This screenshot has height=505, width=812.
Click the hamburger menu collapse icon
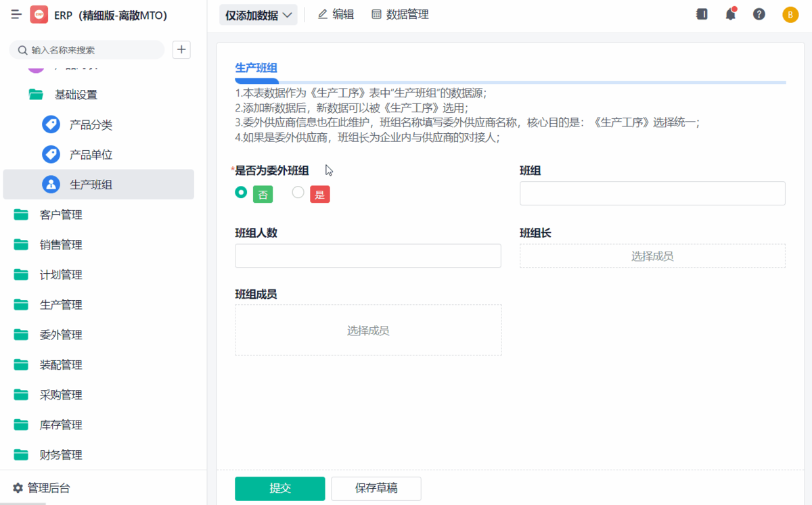coord(16,15)
